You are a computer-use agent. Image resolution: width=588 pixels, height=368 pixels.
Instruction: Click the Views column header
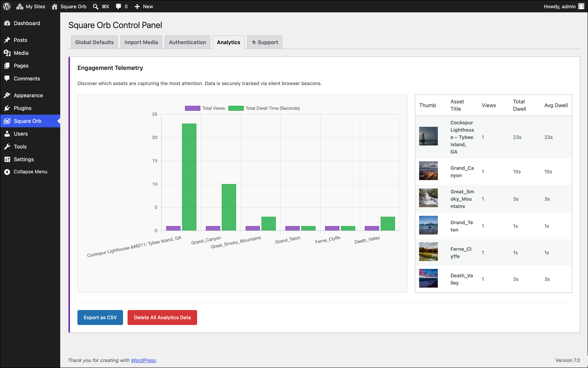click(x=489, y=105)
